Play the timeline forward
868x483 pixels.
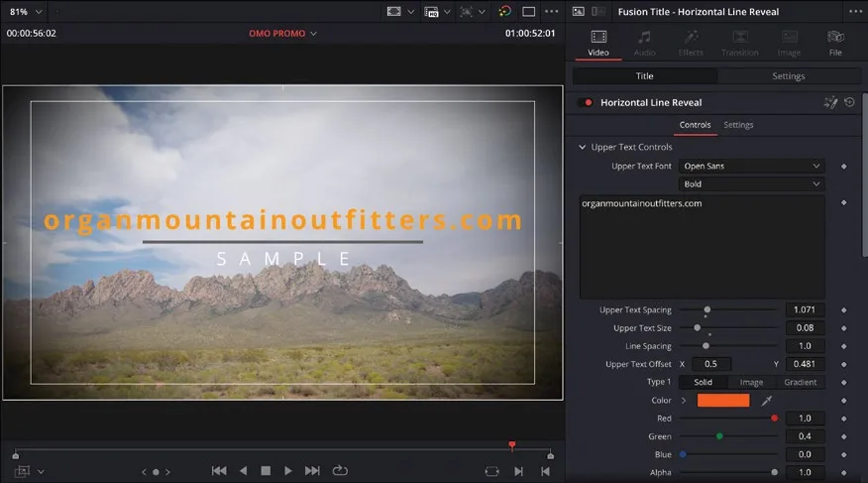click(288, 471)
